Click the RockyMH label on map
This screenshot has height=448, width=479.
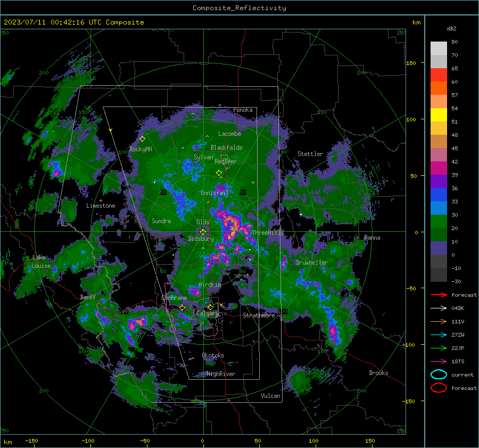(141, 149)
